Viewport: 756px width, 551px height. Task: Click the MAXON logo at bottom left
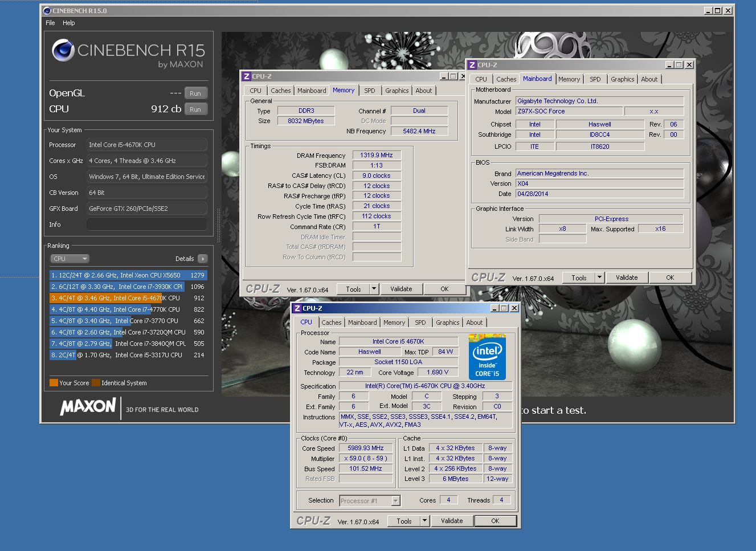[88, 407]
